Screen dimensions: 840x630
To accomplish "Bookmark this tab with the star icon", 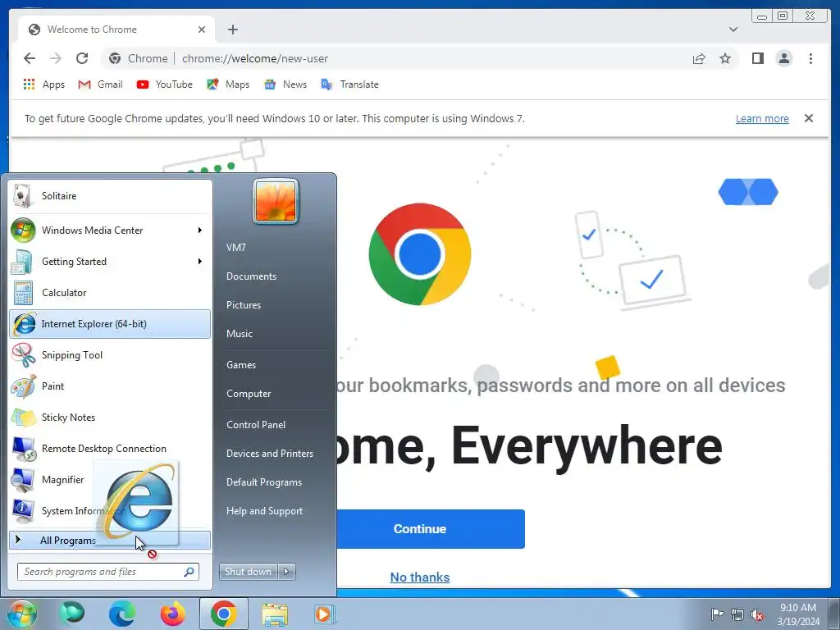I will point(725,58).
